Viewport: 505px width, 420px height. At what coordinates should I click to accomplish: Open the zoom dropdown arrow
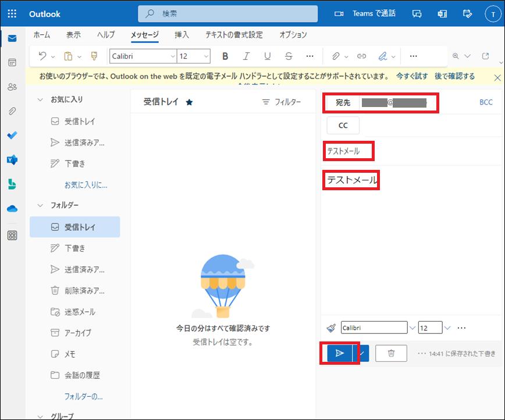point(467,56)
